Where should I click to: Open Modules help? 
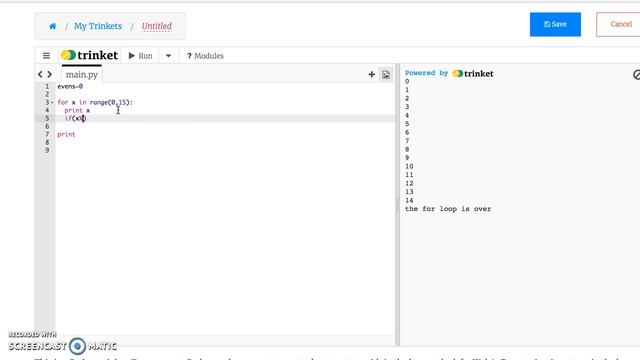click(x=205, y=56)
